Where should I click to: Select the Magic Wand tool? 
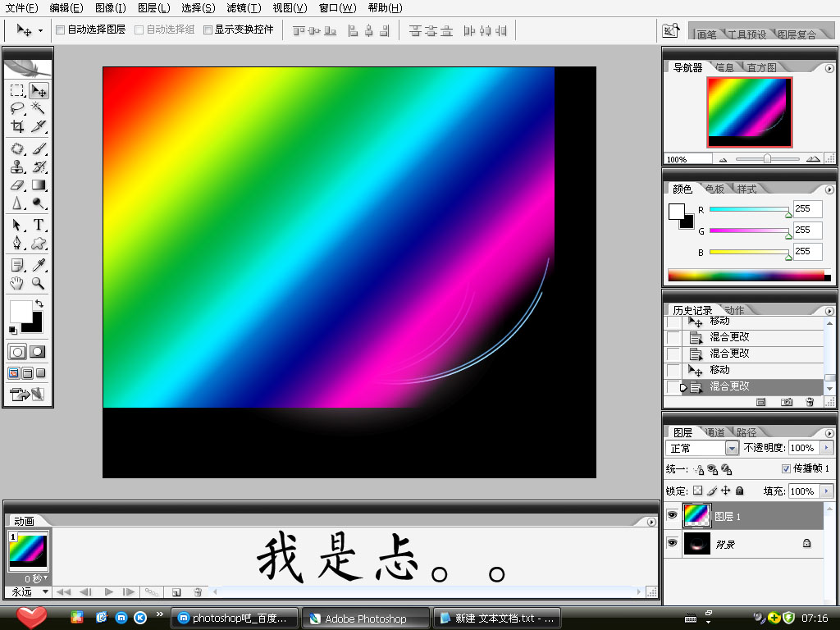[38, 108]
